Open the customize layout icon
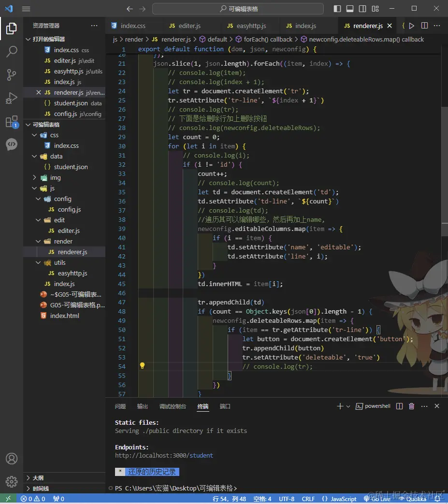This screenshot has width=448, height=504. pyautogui.click(x=375, y=9)
